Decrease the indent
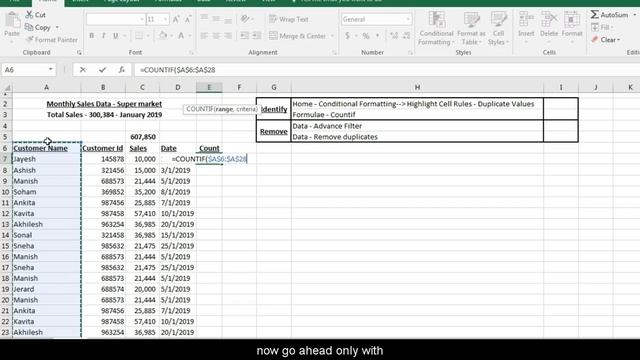 click(x=244, y=36)
